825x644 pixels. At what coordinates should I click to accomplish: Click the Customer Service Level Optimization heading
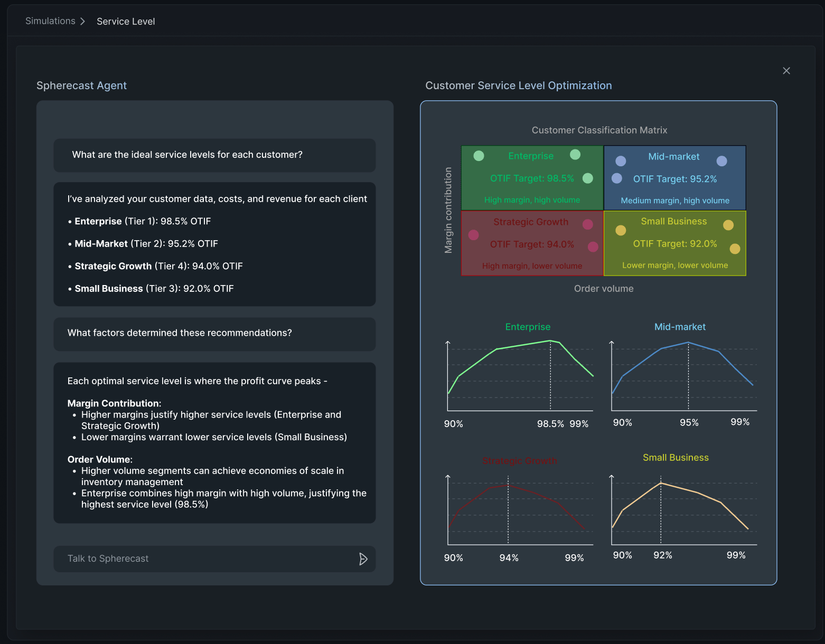pyautogui.click(x=519, y=86)
